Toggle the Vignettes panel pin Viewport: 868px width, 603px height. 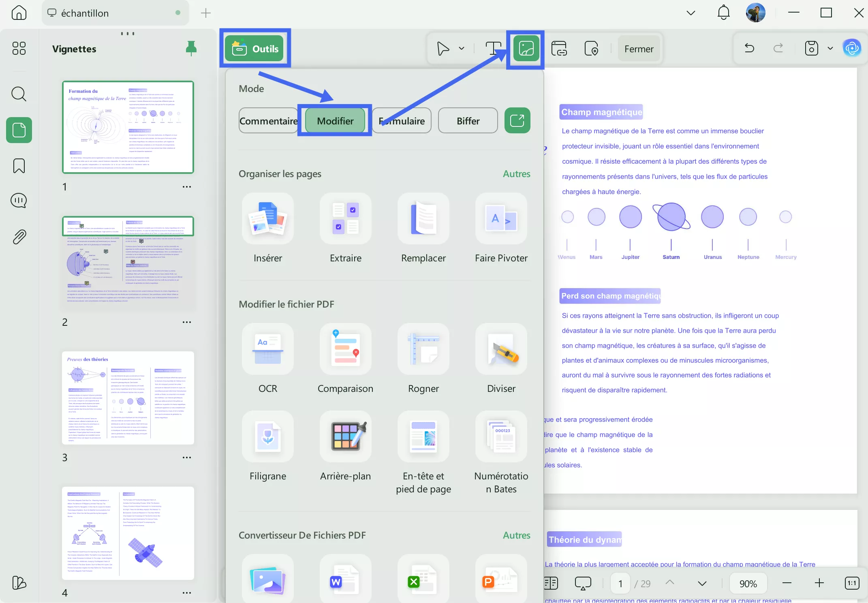pyautogui.click(x=191, y=49)
